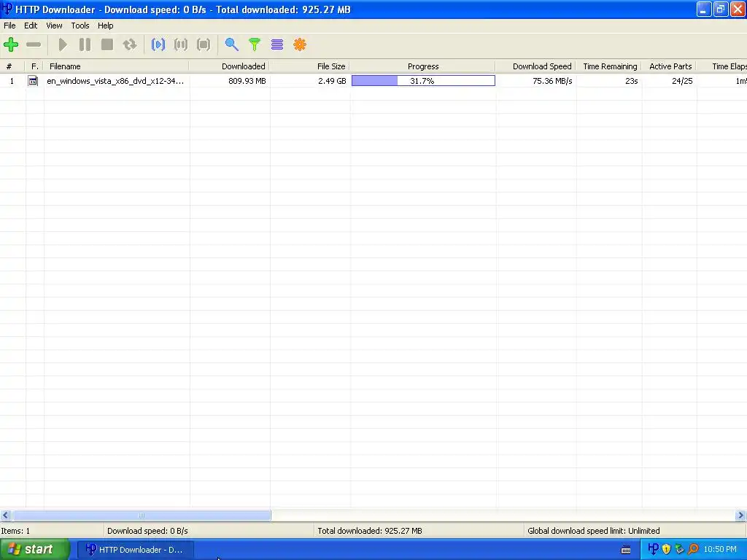Open Search with the magnifier icon
The width and height of the screenshot is (747, 560).
pos(231,44)
